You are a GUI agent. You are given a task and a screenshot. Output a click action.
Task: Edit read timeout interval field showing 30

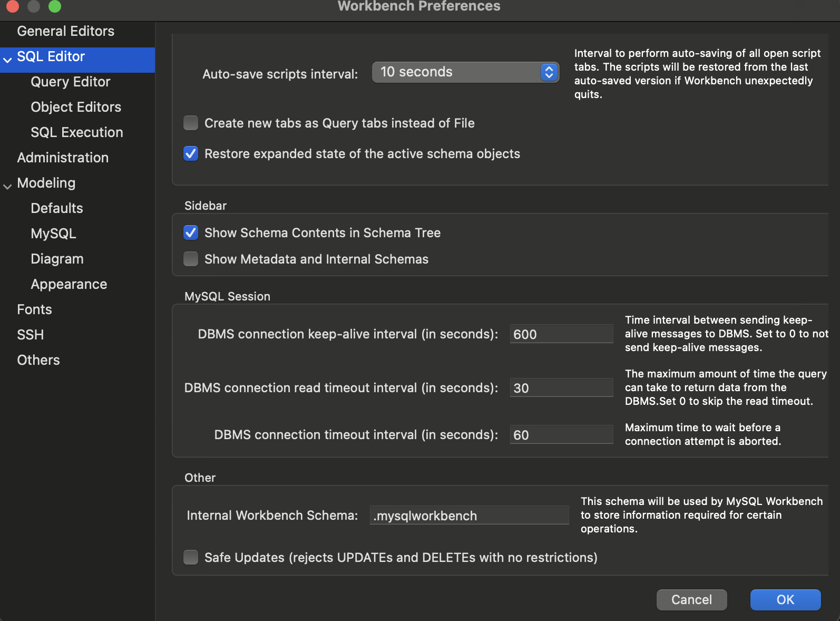(x=561, y=388)
